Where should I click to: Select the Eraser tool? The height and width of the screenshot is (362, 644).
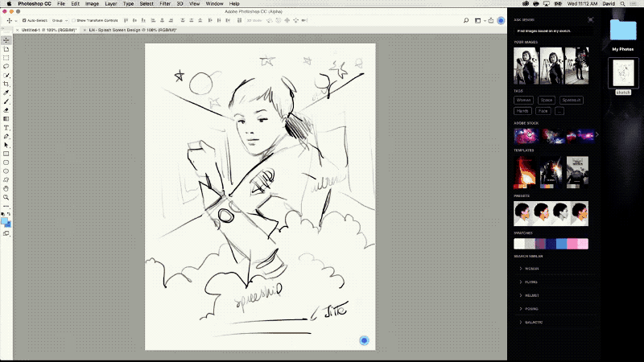tap(6, 110)
